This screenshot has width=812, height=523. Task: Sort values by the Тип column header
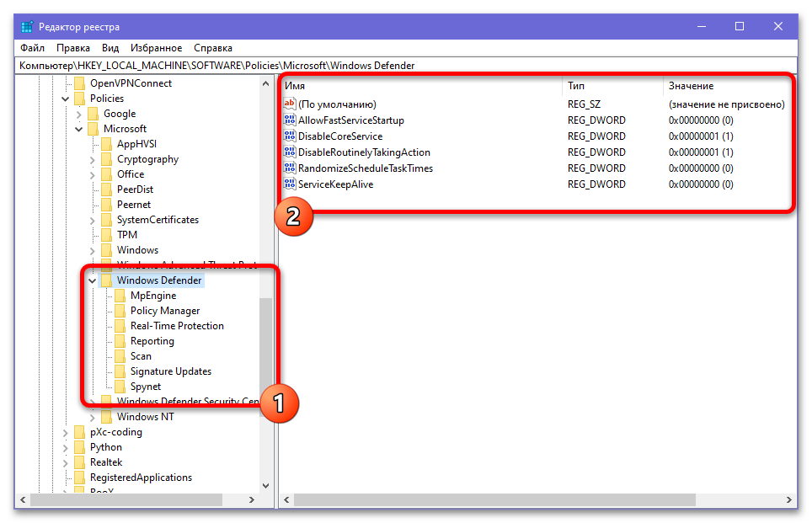pos(612,86)
